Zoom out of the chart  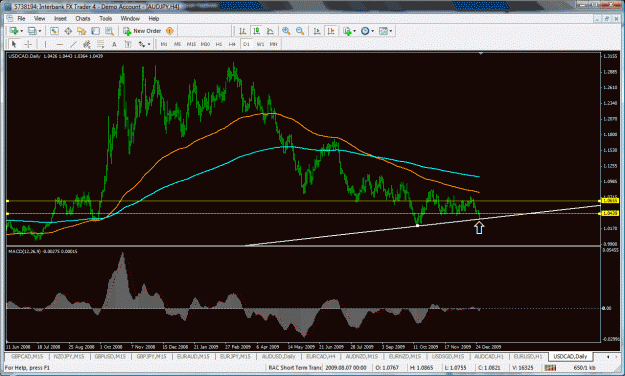coord(300,31)
